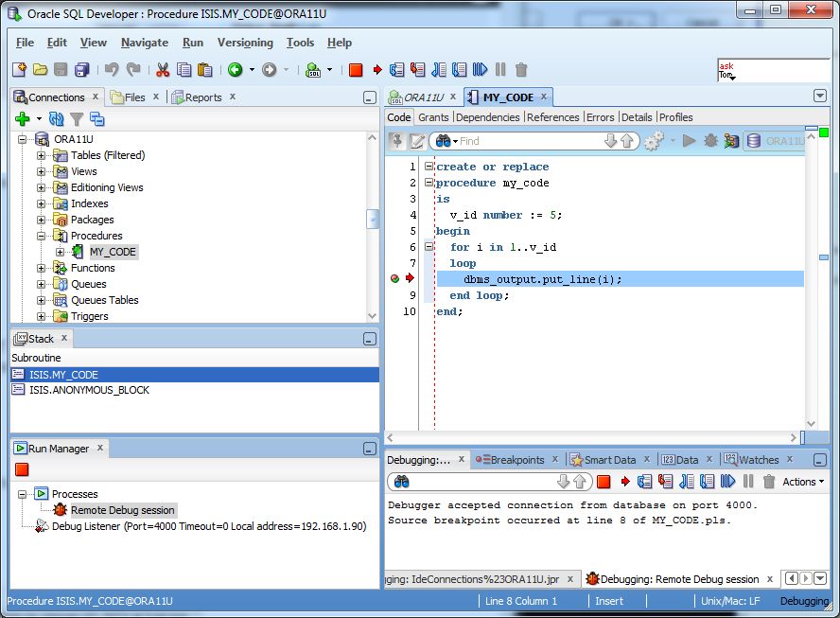Screen dimensions: 840x618
Task: Close the Stack panel tab
Action: [63, 338]
